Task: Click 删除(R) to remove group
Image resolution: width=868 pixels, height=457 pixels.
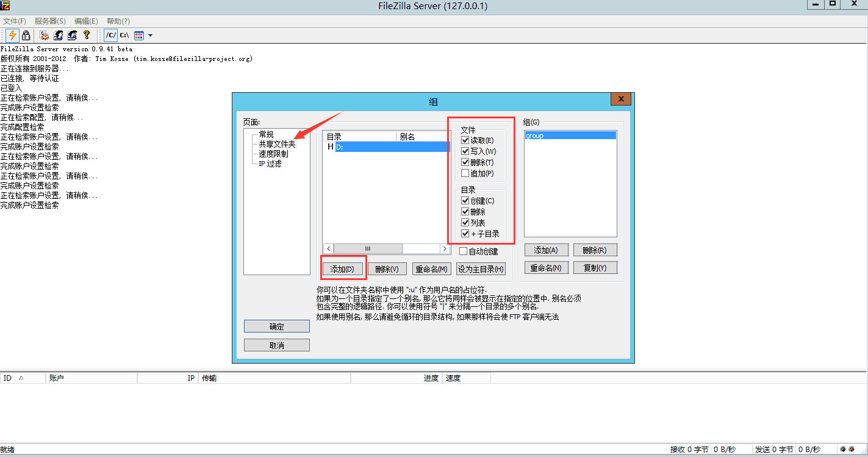Action: [595, 250]
